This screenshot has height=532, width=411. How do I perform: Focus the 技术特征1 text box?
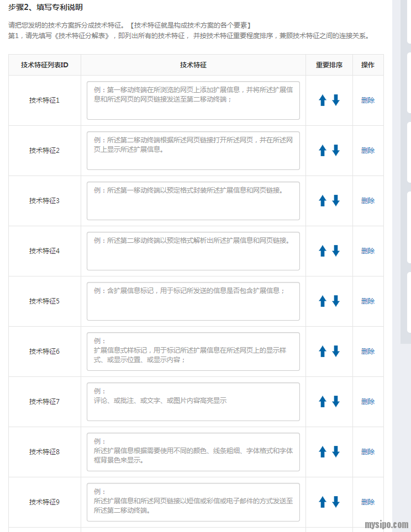pos(193,100)
